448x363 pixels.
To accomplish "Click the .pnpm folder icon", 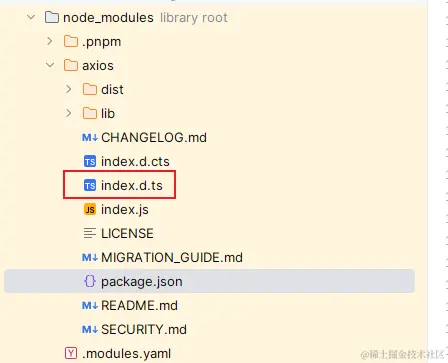I will (71, 42).
